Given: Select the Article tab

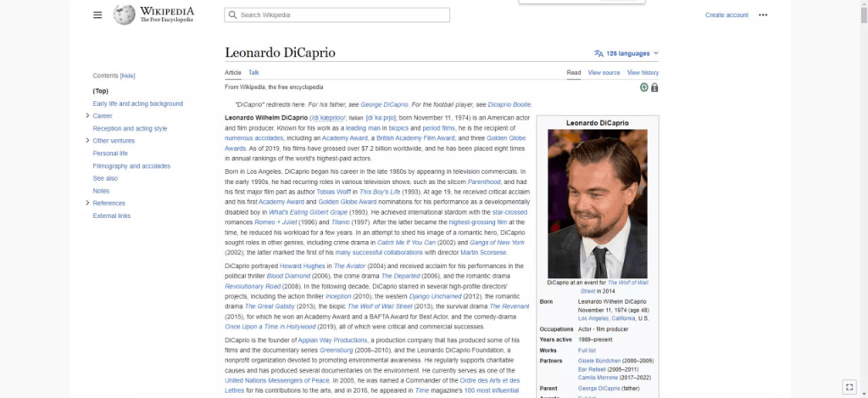Looking at the screenshot, I should click(233, 73).
